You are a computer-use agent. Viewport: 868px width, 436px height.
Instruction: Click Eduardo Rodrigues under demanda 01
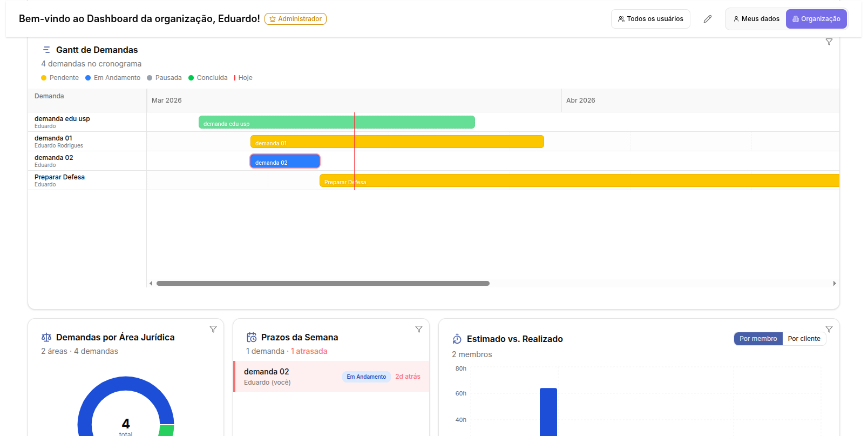point(59,146)
